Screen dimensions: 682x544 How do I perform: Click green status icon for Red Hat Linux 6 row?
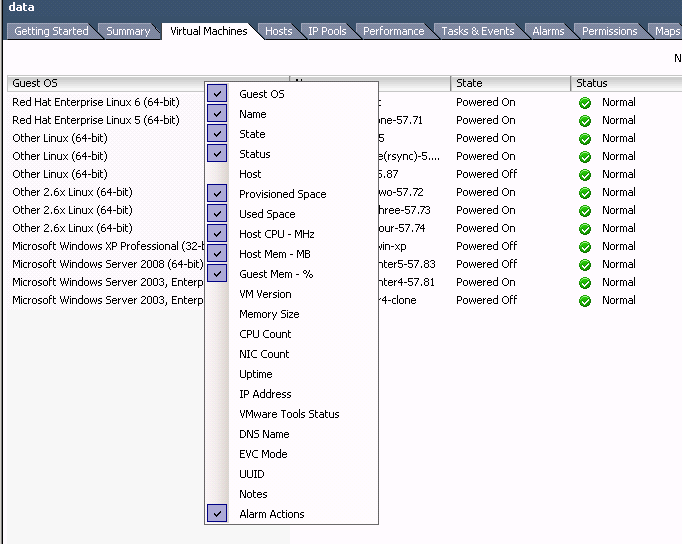585,103
